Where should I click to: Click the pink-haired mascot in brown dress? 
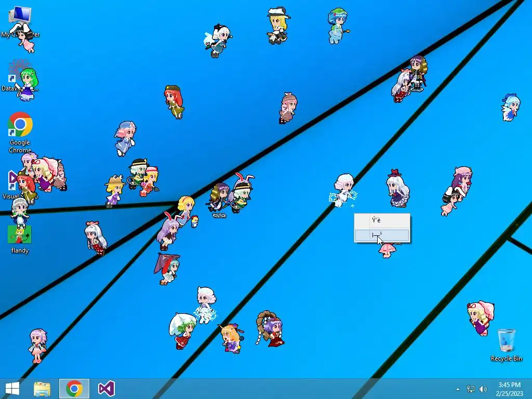pyautogui.click(x=288, y=108)
